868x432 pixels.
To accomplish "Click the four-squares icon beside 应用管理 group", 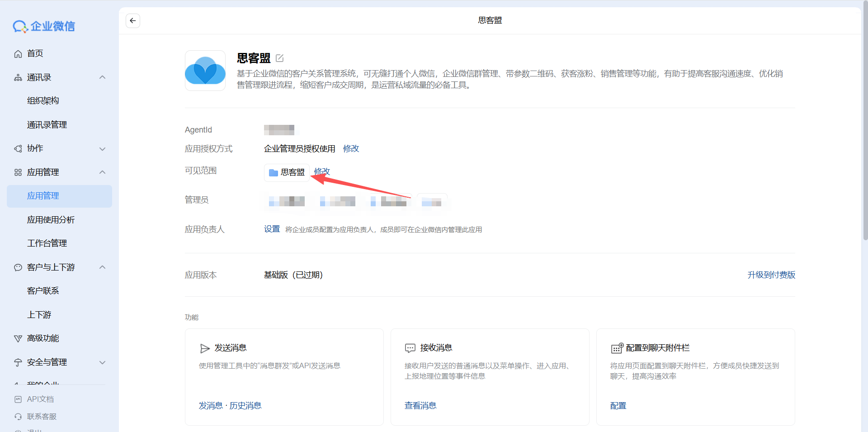I will 18,172.
